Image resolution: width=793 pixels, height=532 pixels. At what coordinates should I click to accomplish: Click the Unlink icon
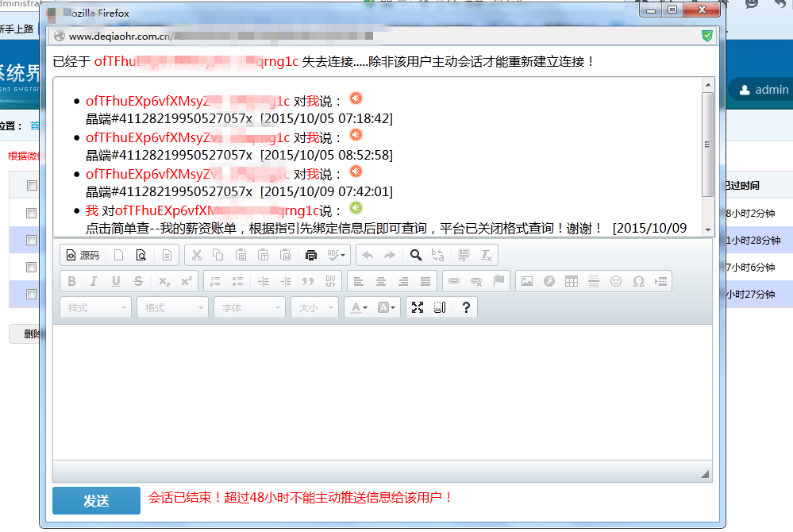pos(476,282)
